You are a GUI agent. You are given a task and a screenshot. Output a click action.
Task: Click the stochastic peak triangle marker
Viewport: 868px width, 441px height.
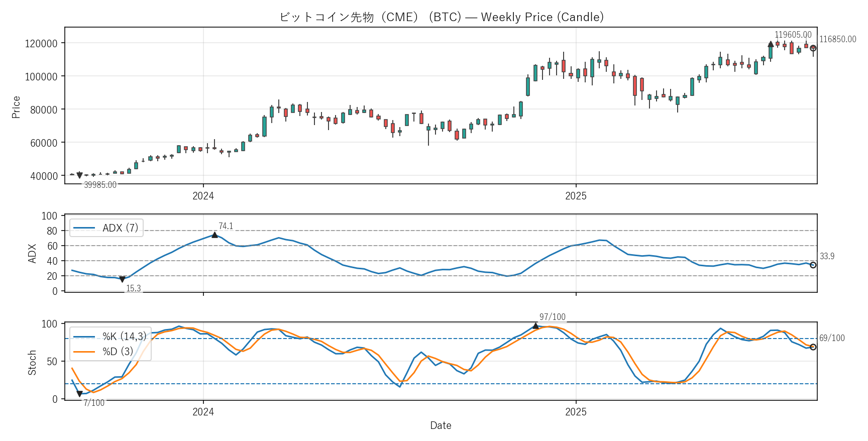tap(535, 326)
